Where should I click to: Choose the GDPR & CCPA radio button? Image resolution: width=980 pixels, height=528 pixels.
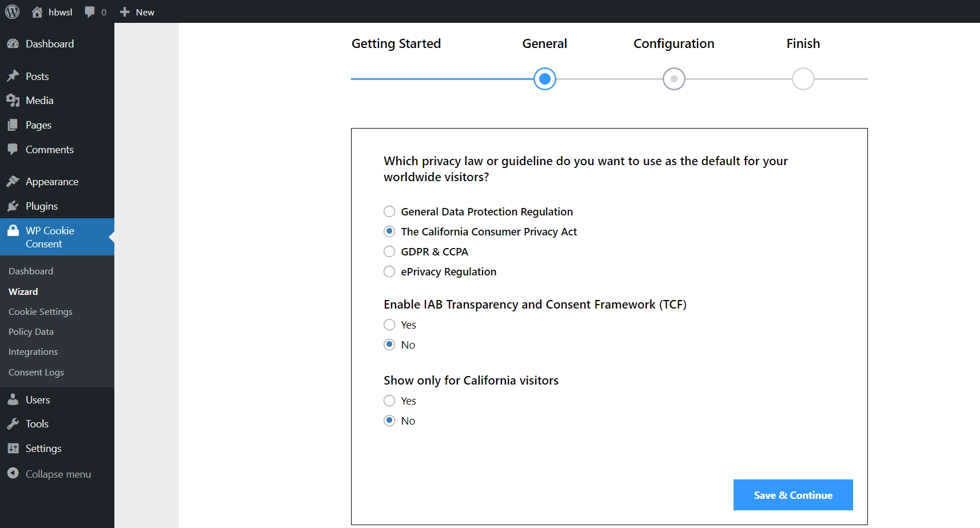[389, 251]
